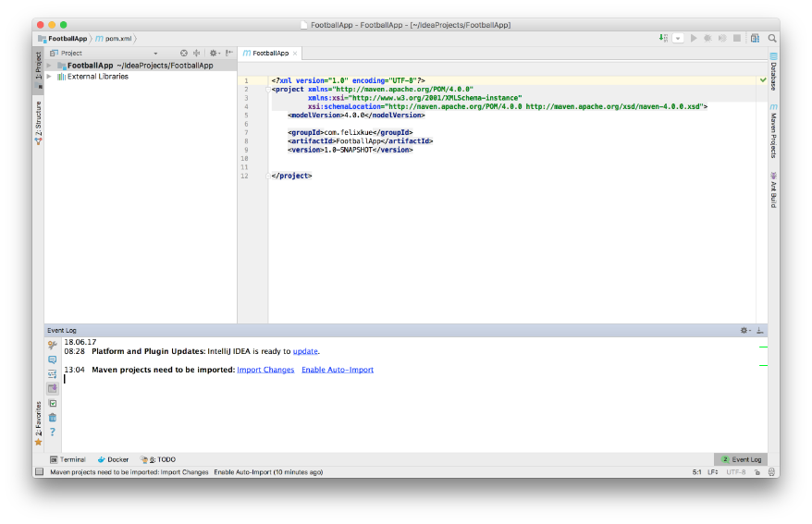812x524 pixels.
Task: Open the Project Structure dialog icon
Action: 755,38
